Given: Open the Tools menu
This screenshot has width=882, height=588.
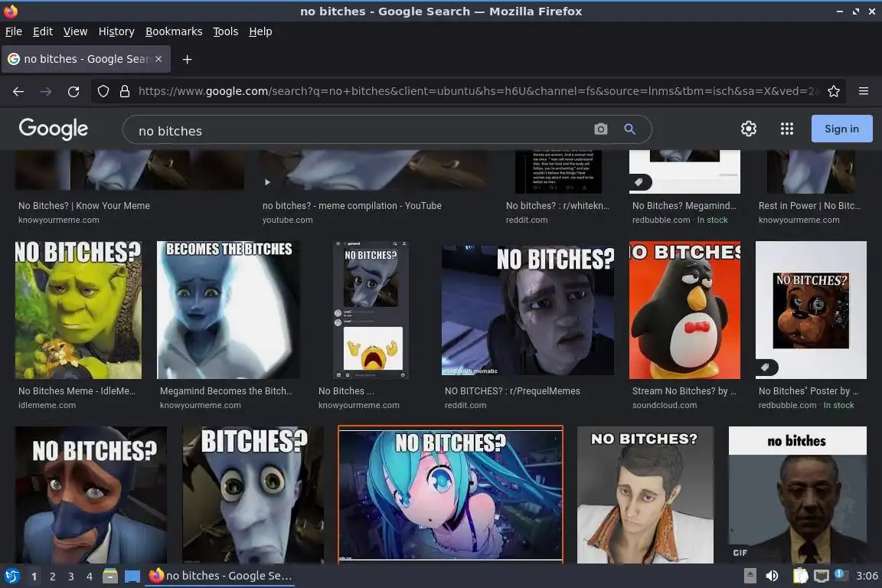Looking at the screenshot, I should click(226, 31).
